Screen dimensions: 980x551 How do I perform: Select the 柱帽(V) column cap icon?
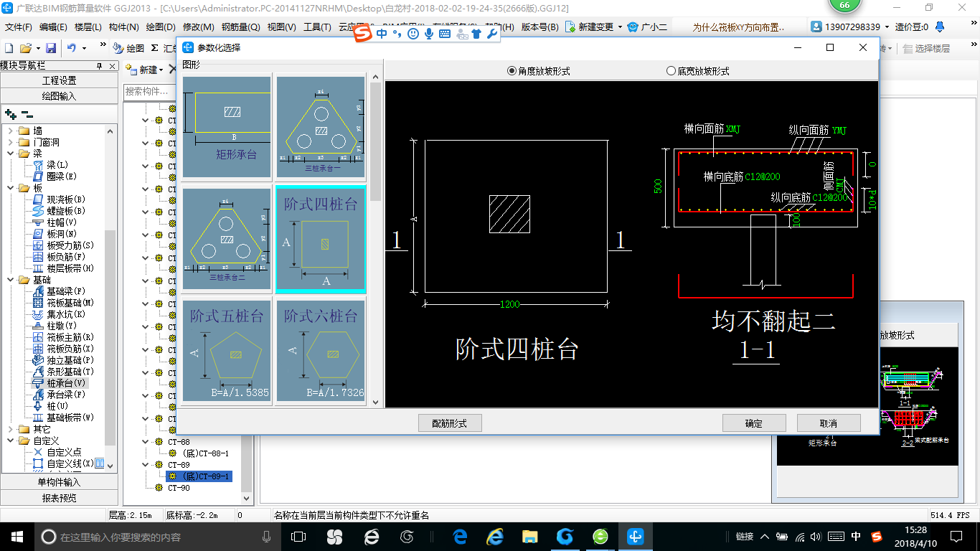pyautogui.click(x=39, y=222)
